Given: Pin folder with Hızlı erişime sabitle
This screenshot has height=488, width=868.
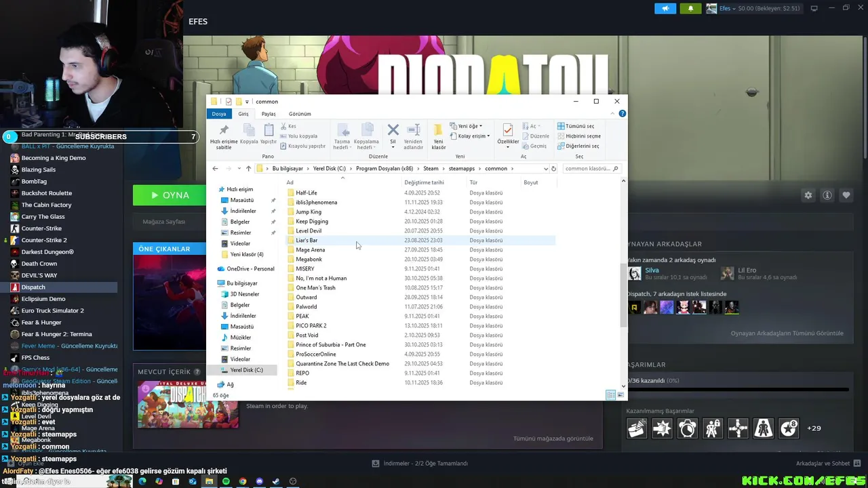Looking at the screenshot, I should [x=224, y=136].
